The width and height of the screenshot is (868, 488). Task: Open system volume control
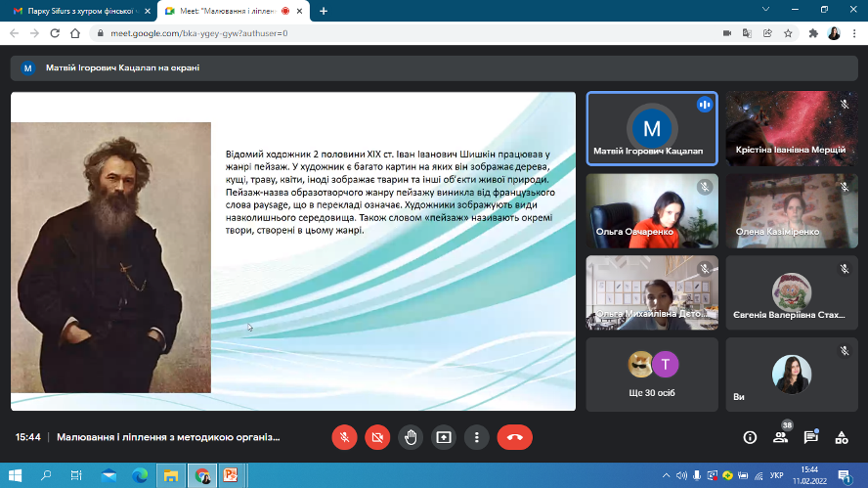tap(681, 475)
